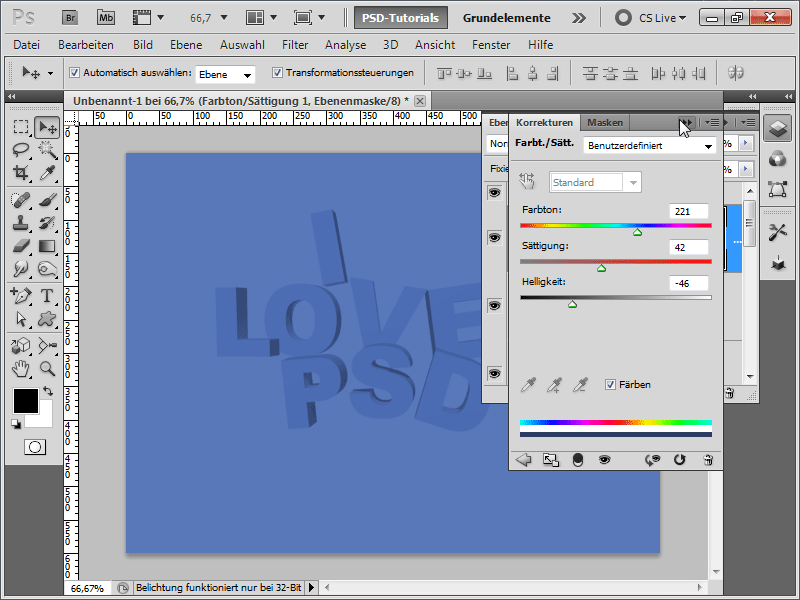The width and height of the screenshot is (800, 600).
Task: Switch to Grundelemente workspace
Action: click(506, 18)
